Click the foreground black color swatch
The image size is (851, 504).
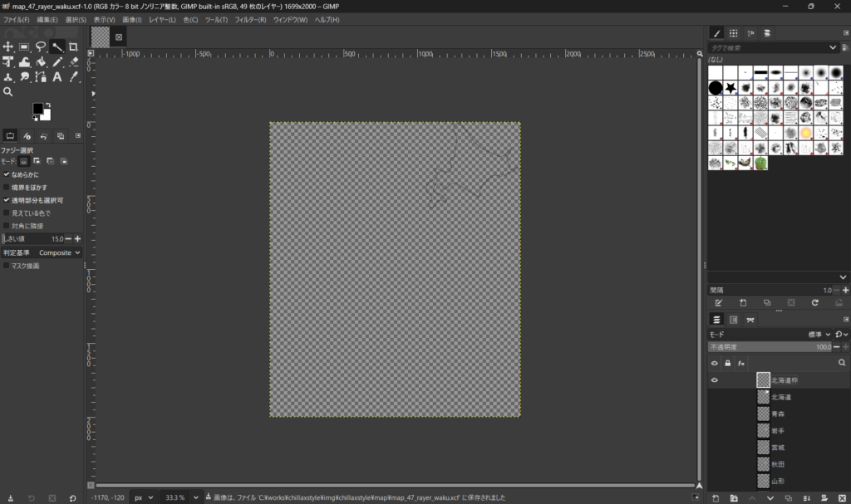[x=38, y=109]
